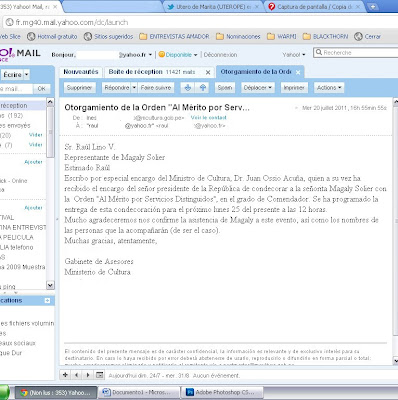Click the lower Ajouter link above folder list
This screenshot has height=400, width=398.
point(33,208)
